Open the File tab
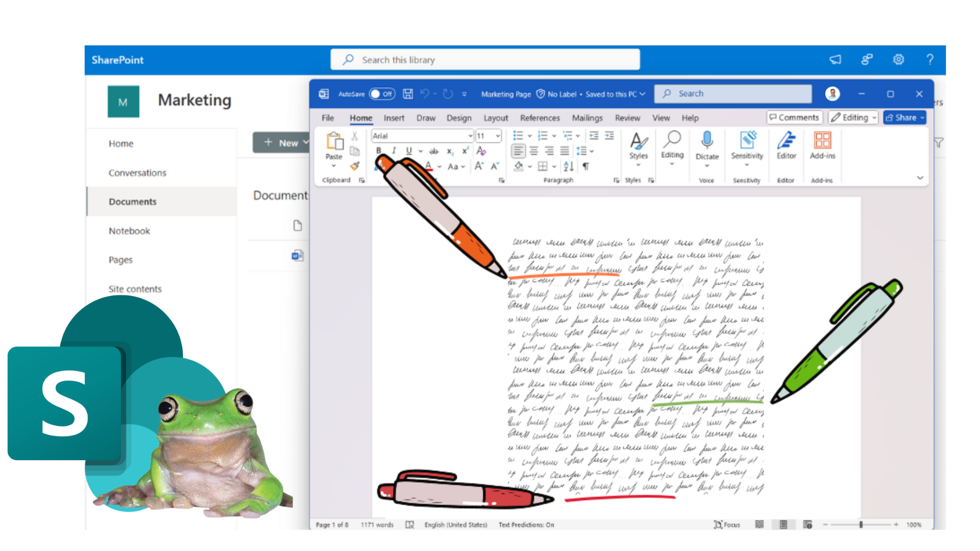The height and width of the screenshot is (551, 980). tap(328, 118)
